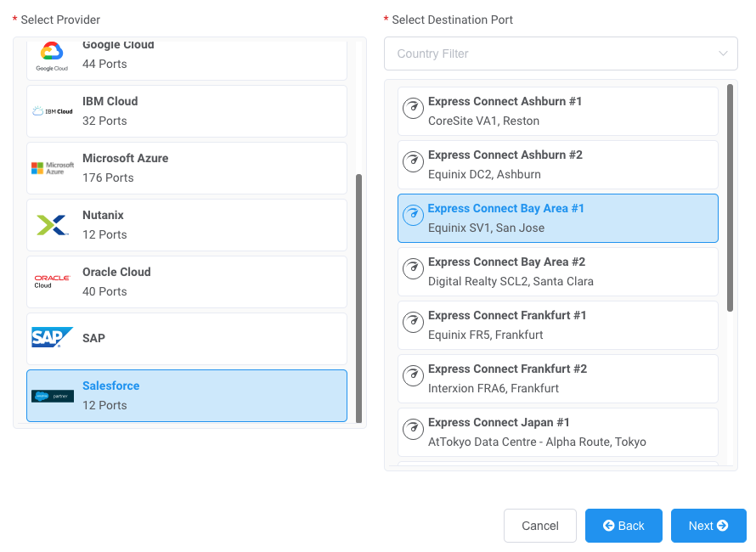Choose Interxion FRA6, Frankfurt location text
Image resolution: width=756 pixels, height=552 pixels.
tap(494, 388)
